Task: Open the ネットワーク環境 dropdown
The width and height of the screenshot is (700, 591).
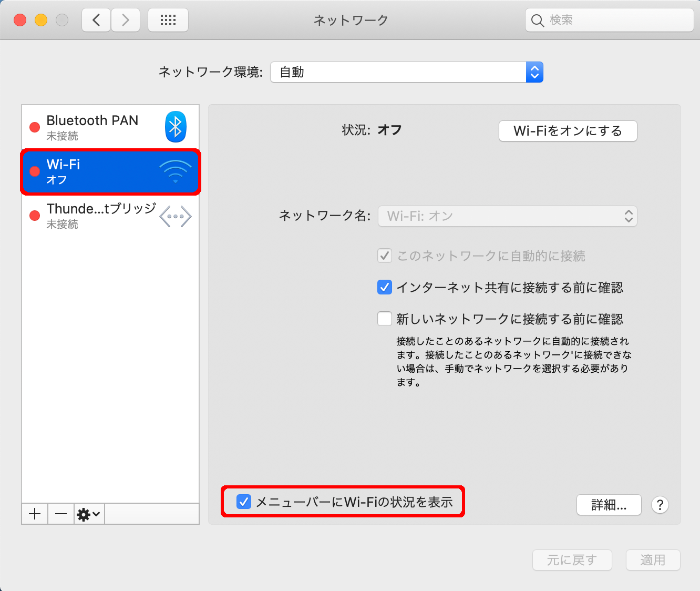Action: point(407,72)
